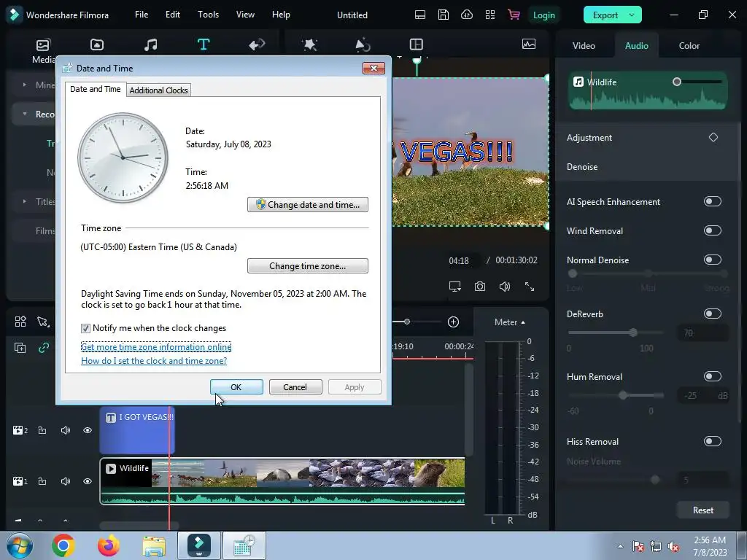This screenshot has height=560, width=747.
Task: Expand the Meter dropdown arrow
Action: pos(523,322)
